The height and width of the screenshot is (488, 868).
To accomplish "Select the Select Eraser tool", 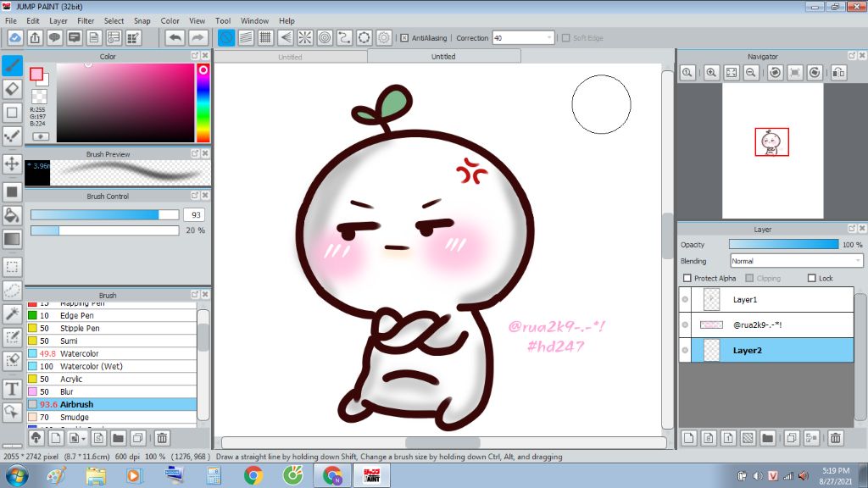I will tap(12, 361).
